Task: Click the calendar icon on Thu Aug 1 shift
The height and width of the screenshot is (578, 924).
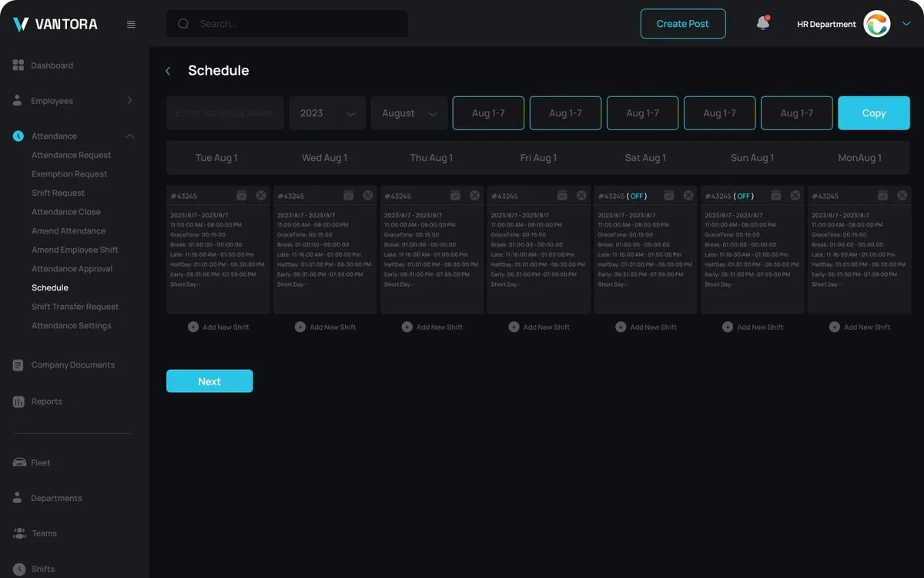Action: (455, 196)
